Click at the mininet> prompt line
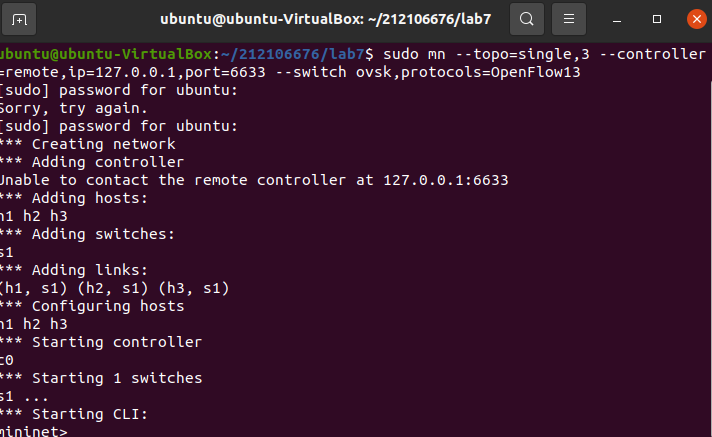The height and width of the screenshot is (437, 712). (35, 432)
